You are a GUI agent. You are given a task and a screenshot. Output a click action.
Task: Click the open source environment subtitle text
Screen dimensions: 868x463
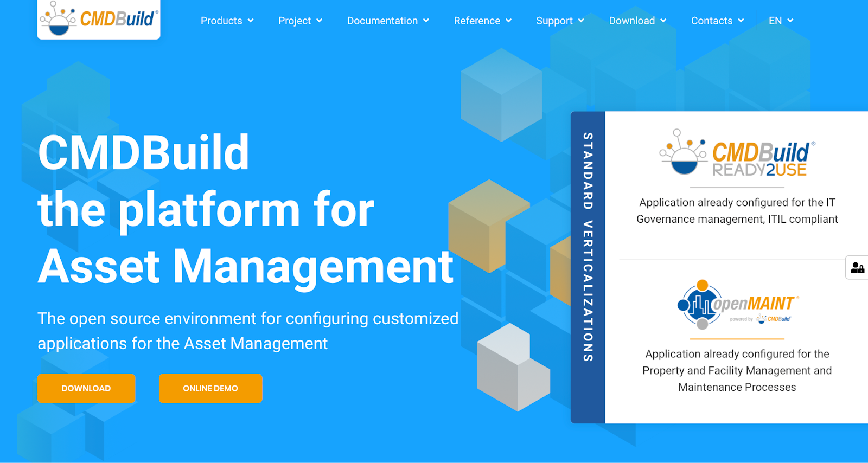tap(248, 331)
